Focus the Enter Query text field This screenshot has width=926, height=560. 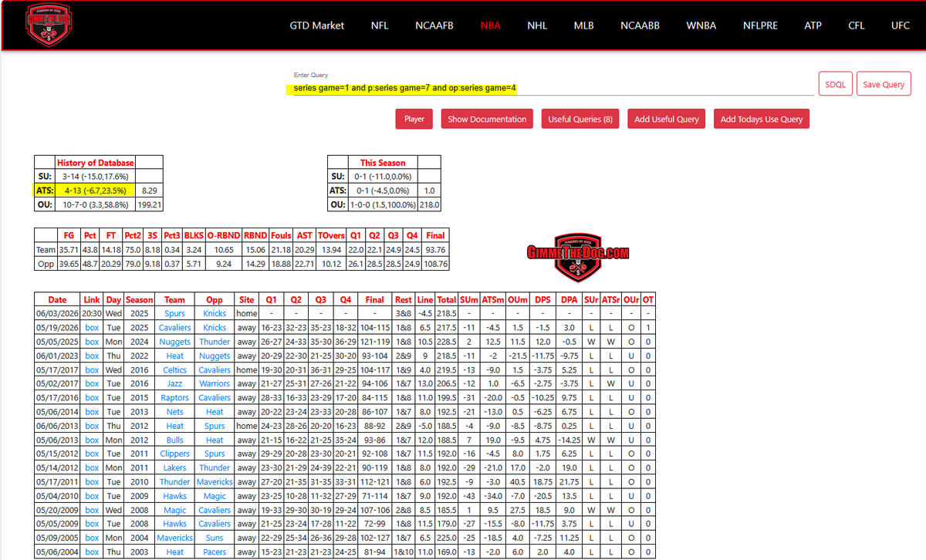coord(549,88)
